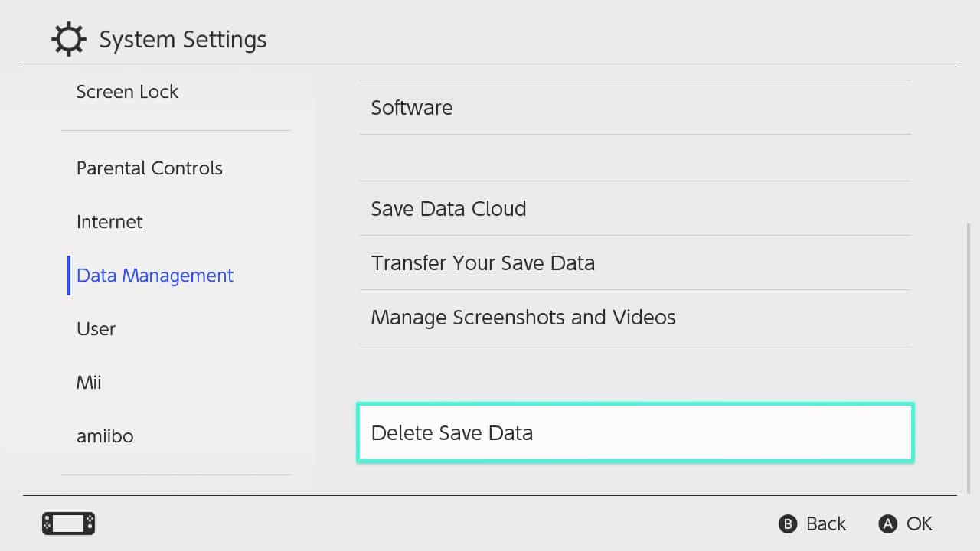Select the Software option

pos(635,107)
